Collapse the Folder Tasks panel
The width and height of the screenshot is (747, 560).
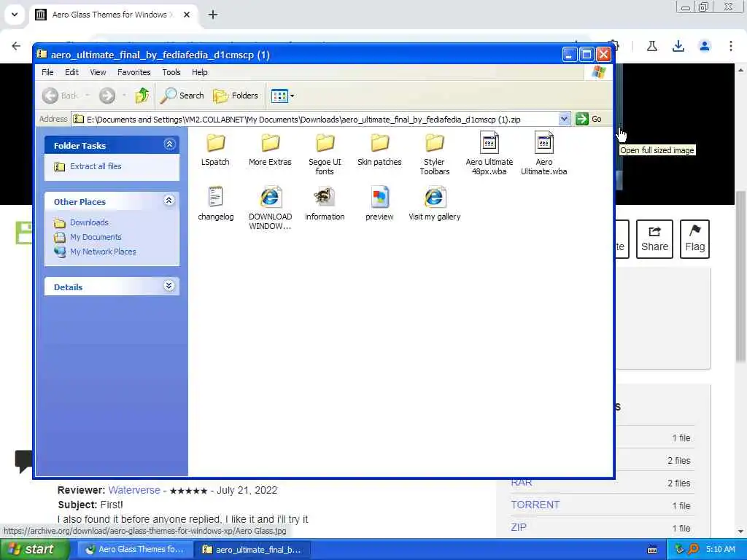click(x=169, y=144)
